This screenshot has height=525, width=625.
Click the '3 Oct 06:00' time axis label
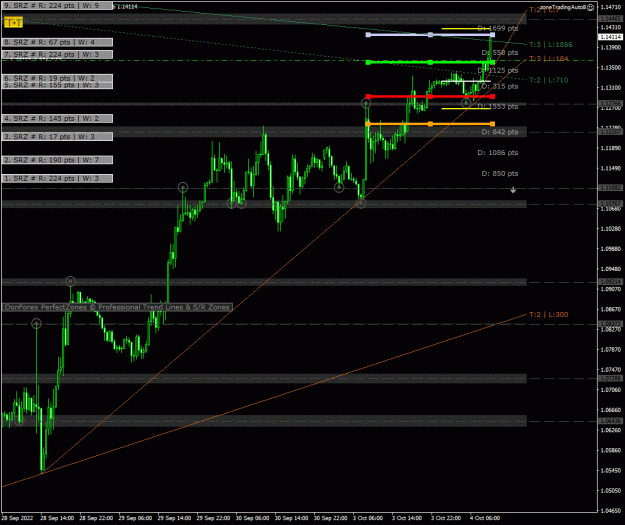coord(368,518)
